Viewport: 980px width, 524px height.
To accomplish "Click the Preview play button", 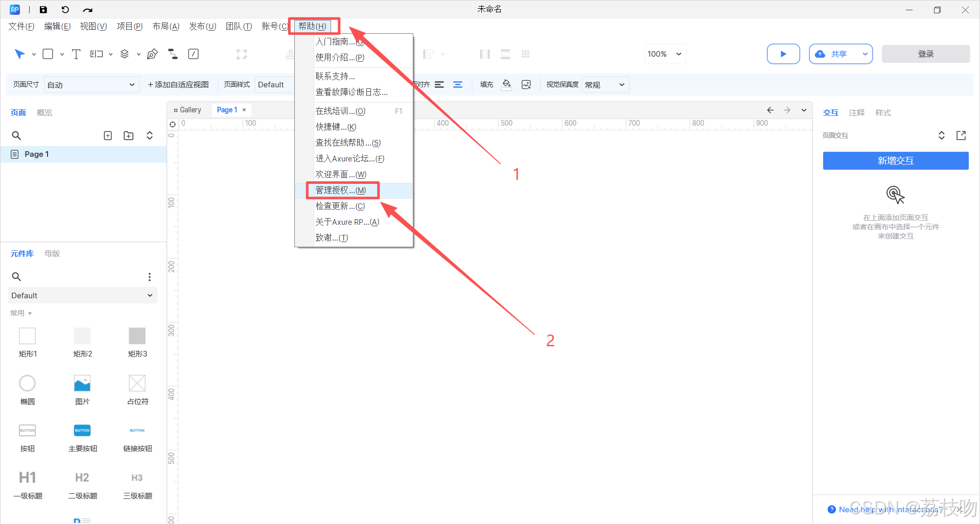I will point(783,54).
